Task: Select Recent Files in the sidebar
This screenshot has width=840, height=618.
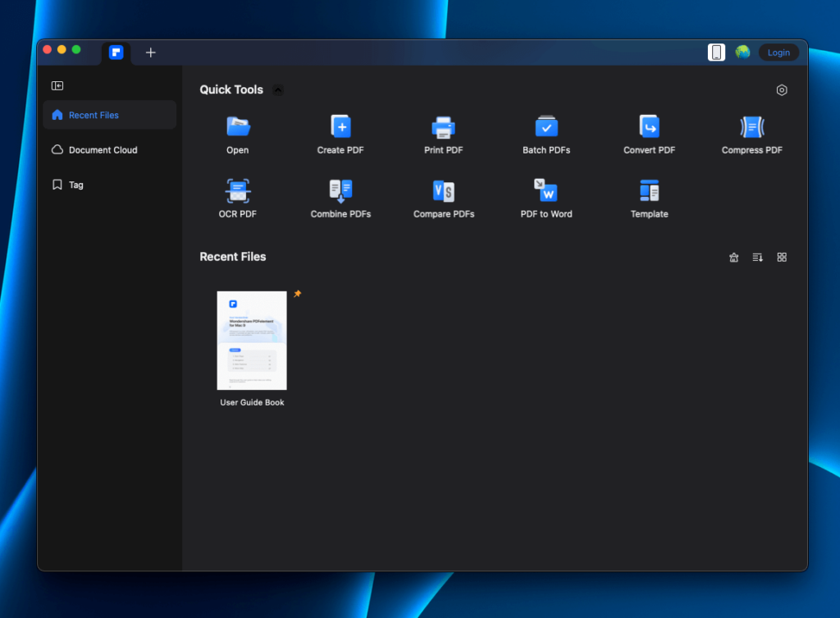Action: pos(109,115)
